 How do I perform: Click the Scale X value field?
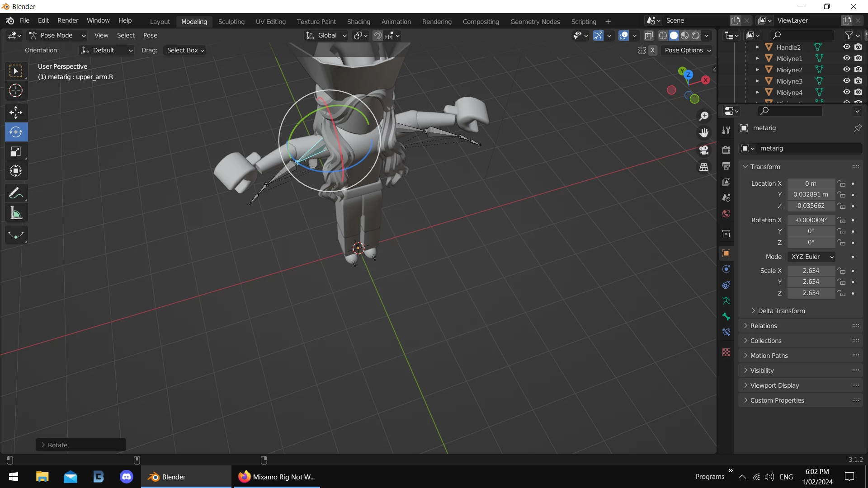coord(811,271)
